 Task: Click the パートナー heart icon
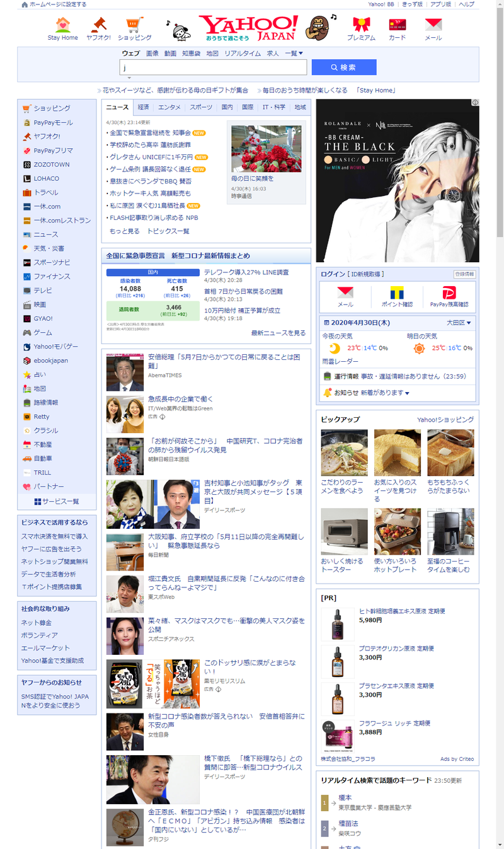point(27,487)
